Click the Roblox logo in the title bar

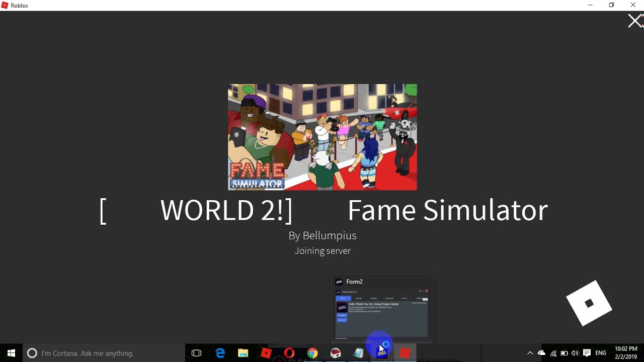click(6, 6)
